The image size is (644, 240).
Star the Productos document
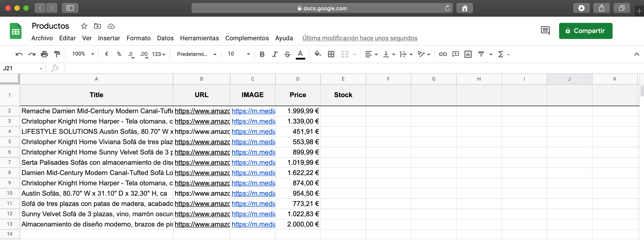pos(84,26)
